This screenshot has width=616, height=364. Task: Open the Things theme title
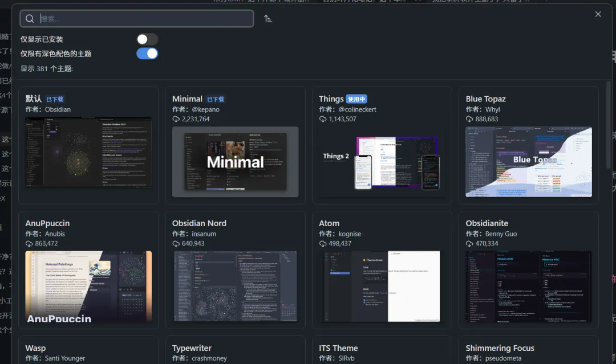(x=331, y=99)
